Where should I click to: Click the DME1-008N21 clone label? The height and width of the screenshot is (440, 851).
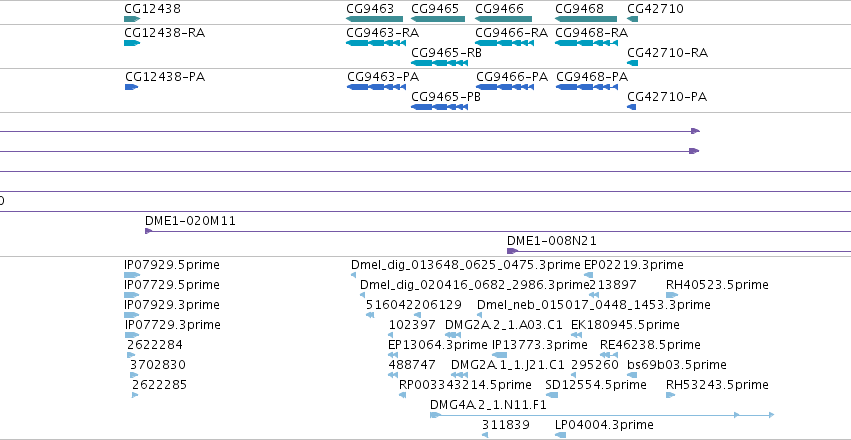552,241
